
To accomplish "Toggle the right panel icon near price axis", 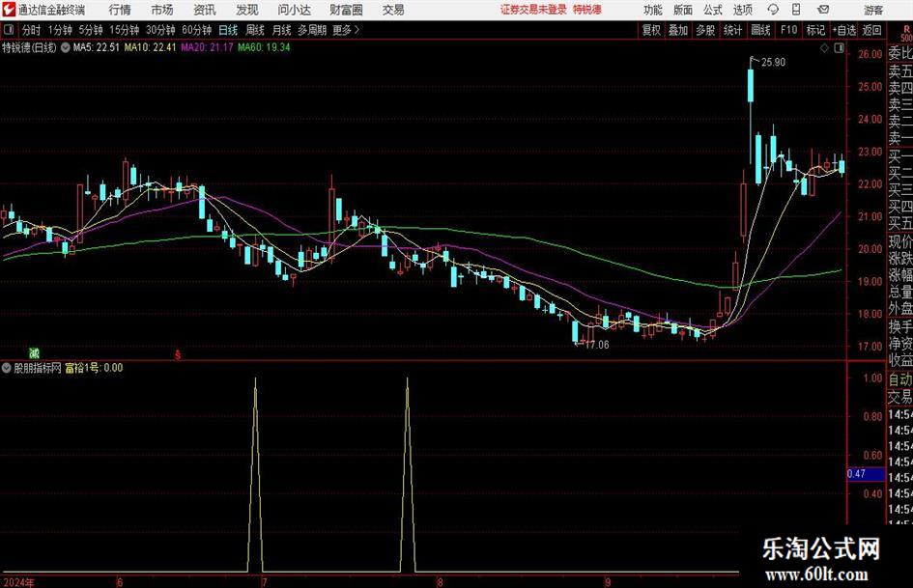I will 839,48.
